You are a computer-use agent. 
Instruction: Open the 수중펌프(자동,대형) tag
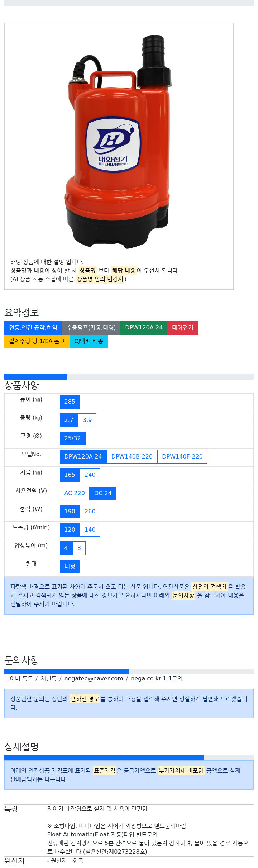91,328
